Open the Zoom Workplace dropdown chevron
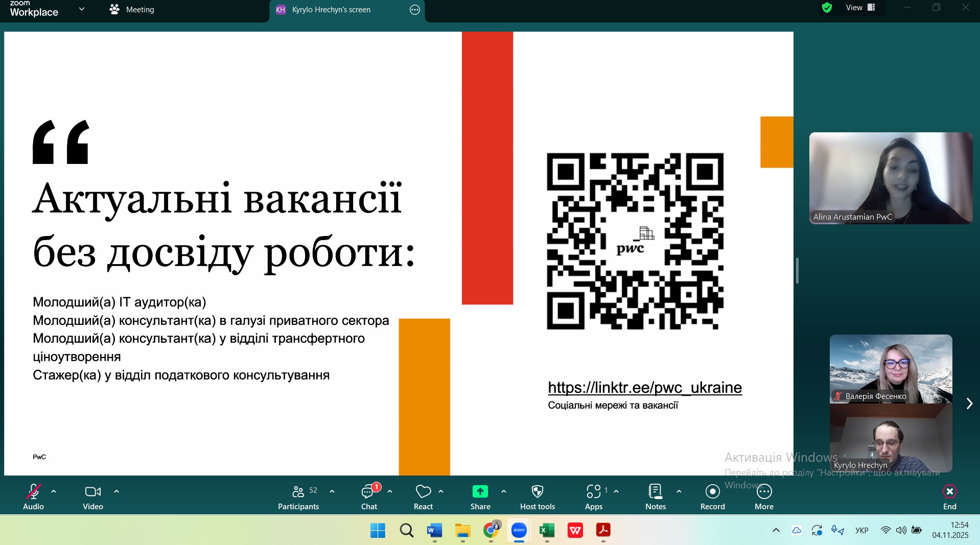The height and width of the screenshot is (545, 980). click(82, 9)
